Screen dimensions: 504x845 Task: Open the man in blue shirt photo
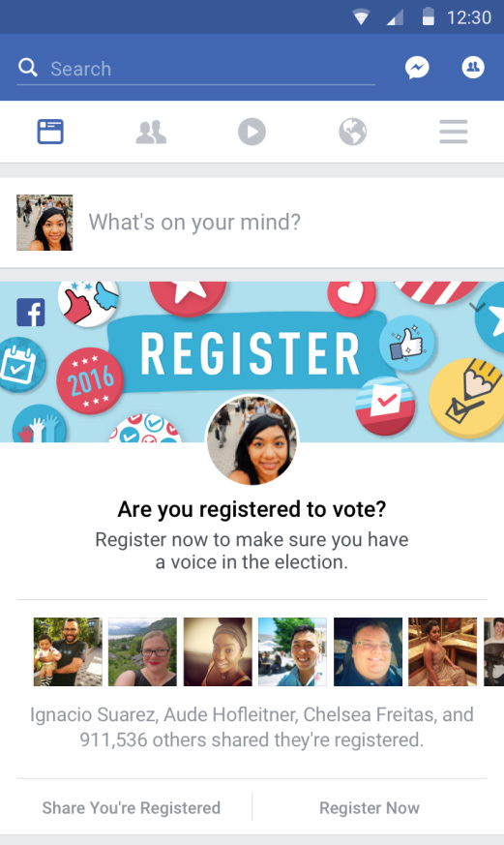(x=292, y=651)
